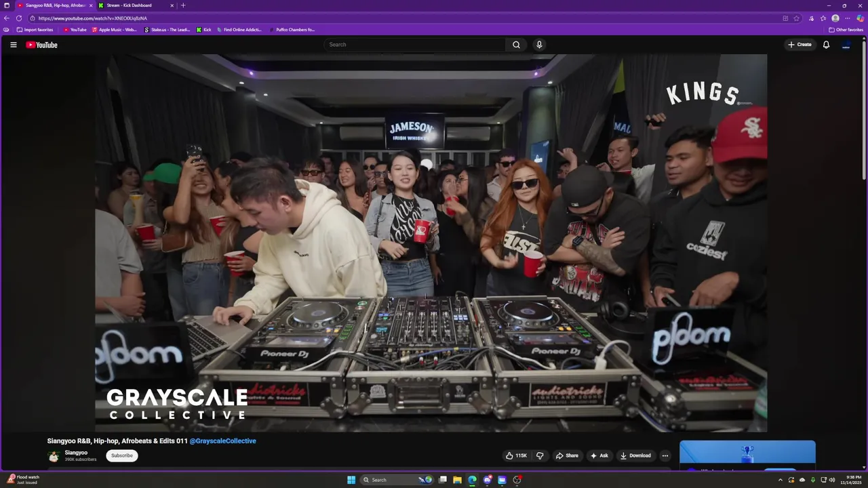Open the browser media control icon
868x488 pixels.
811,18
